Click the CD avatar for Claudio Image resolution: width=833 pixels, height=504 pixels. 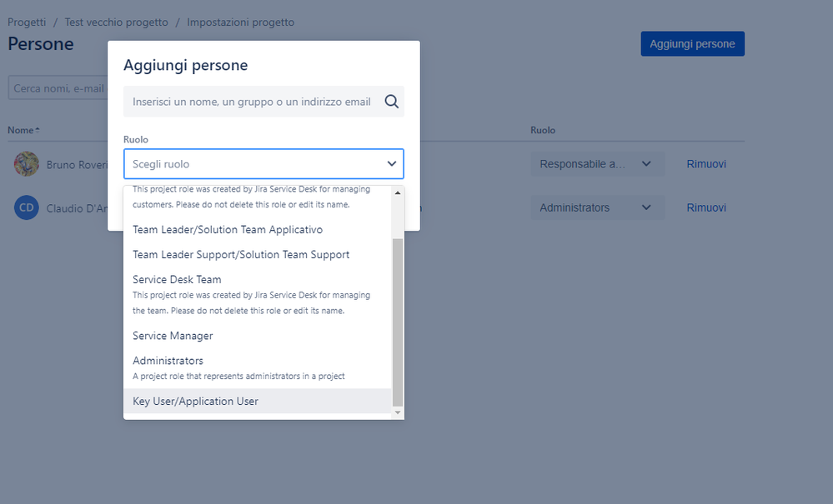(27, 207)
